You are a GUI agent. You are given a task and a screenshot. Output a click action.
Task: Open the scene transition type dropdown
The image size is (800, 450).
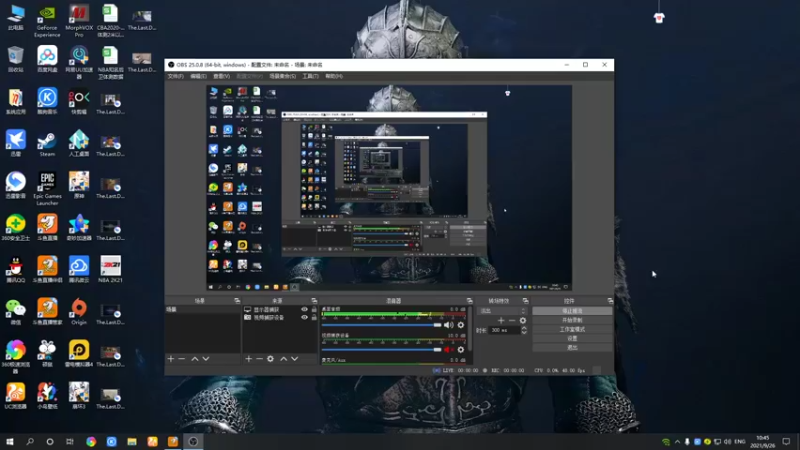click(x=501, y=311)
